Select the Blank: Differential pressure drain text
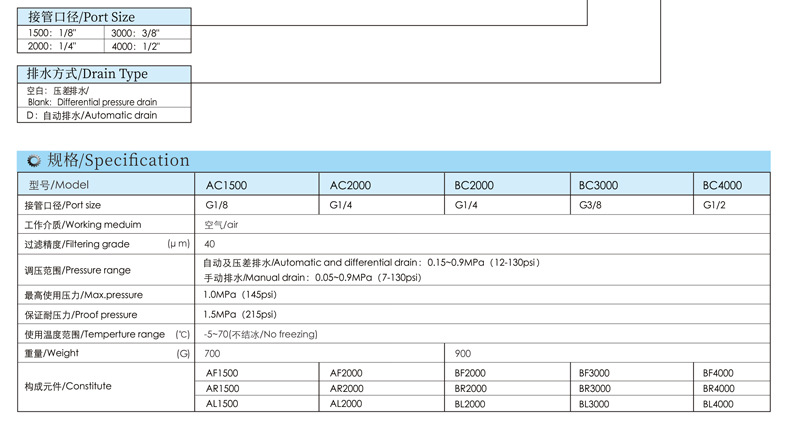This screenshot has height=432, width=790. [x=92, y=102]
